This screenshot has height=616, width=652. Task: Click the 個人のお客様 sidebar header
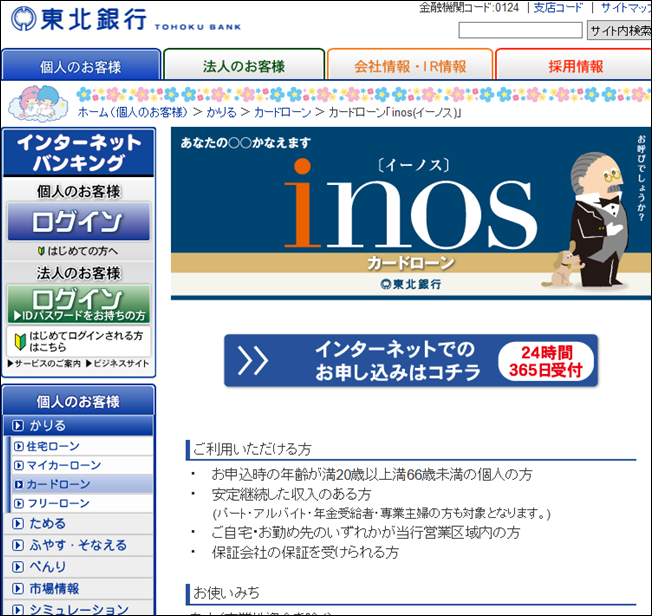click(79, 401)
